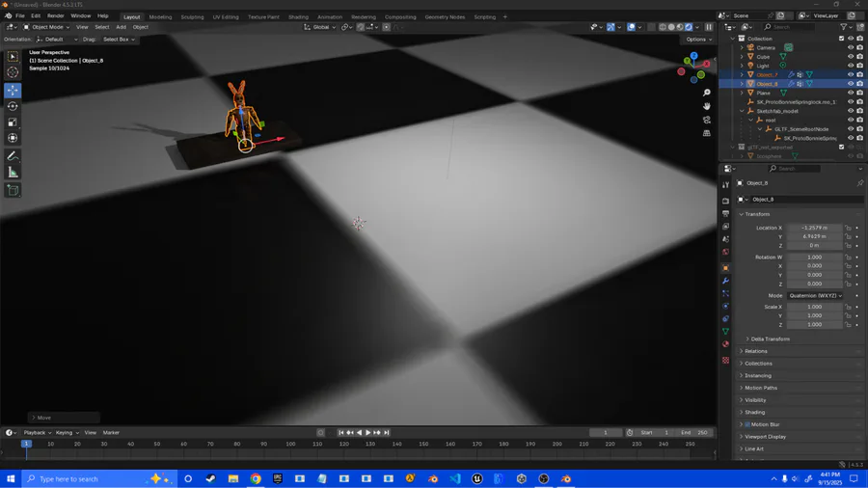Select the Cursor tool
This screenshot has height=488, width=868.
13,72
